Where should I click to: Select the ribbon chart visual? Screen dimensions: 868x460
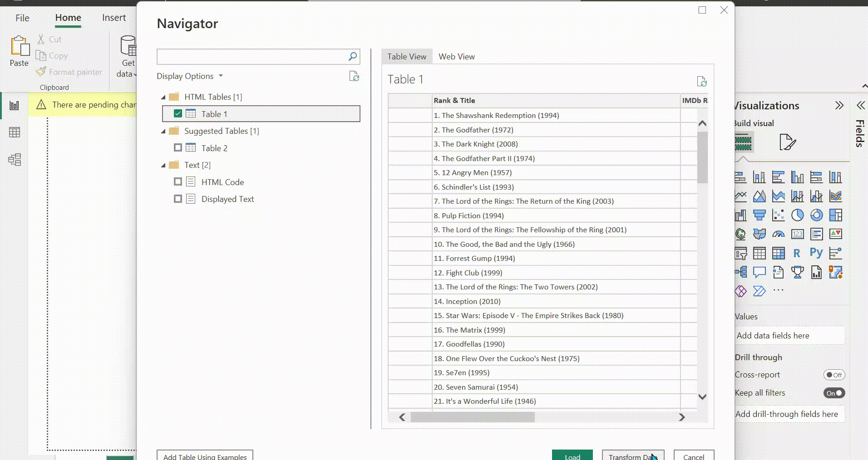[835, 196]
